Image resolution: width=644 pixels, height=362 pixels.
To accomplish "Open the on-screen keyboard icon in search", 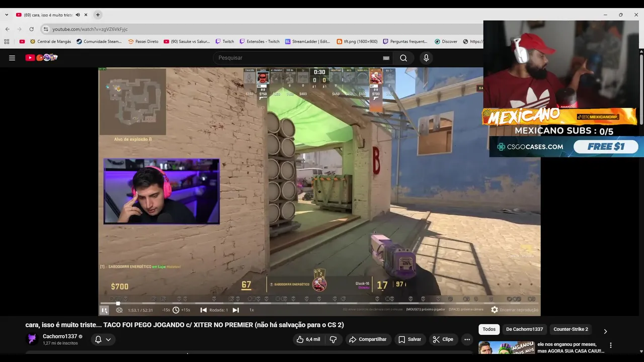I will pos(386,58).
